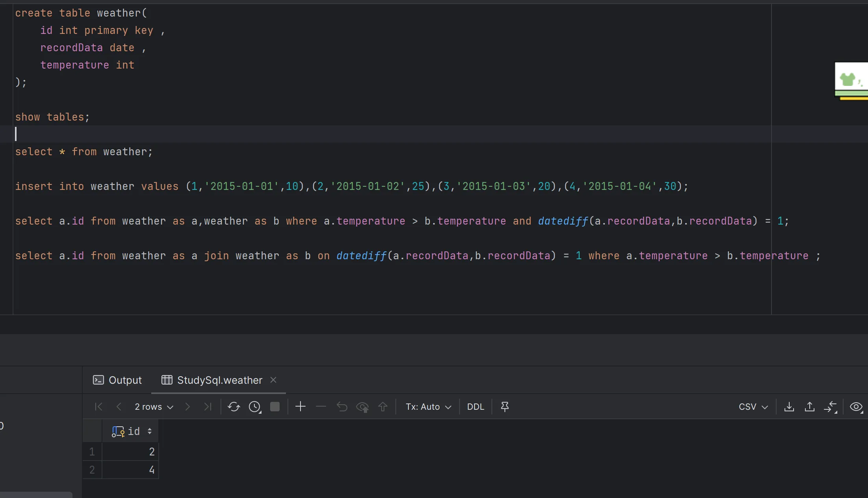868x498 pixels.
Task: Click 'create table weather(' line
Action: (81, 13)
